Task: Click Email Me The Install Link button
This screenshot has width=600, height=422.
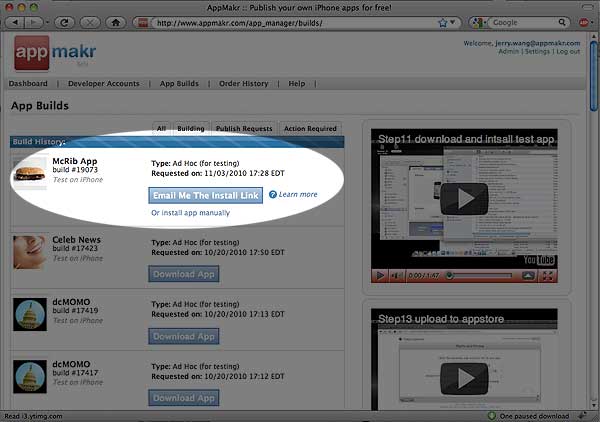Action: tap(205, 196)
